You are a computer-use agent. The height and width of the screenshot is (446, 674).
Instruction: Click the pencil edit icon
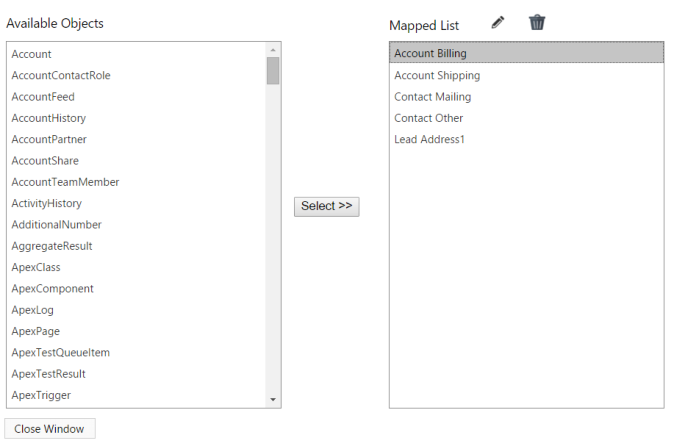coord(498,22)
